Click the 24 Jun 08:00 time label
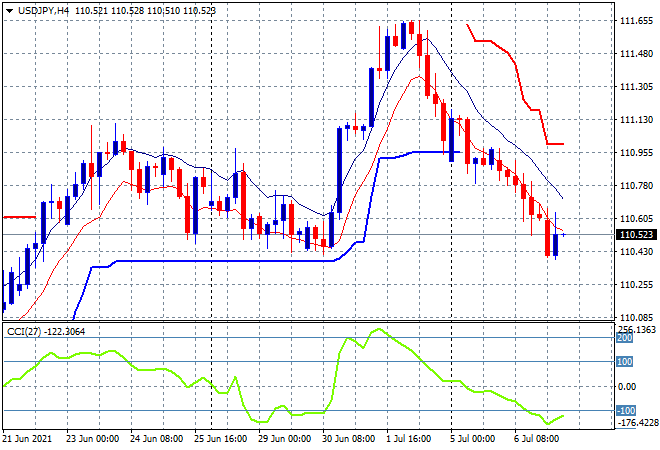The width and height of the screenshot is (660, 450). [157, 439]
